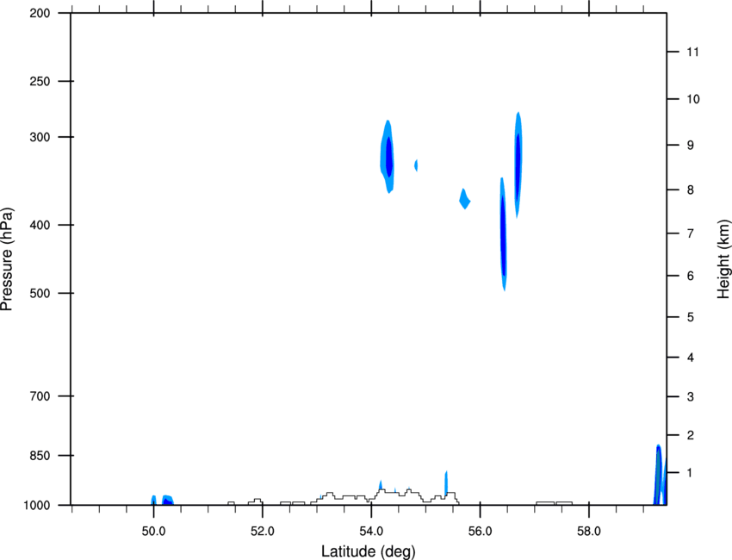This screenshot has height=560, width=732.
Task: Click the tall contour spanning 400–500 hPa
Action: click(x=503, y=233)
